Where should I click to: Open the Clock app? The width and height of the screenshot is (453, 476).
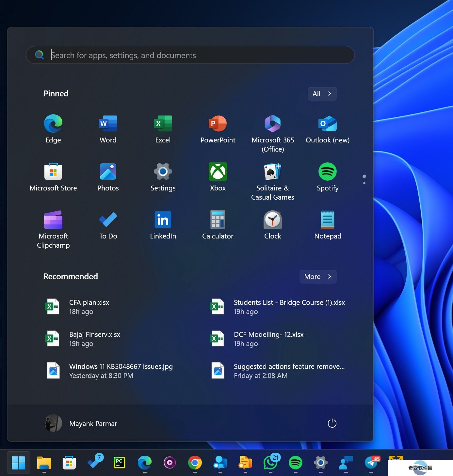[273, 225]
